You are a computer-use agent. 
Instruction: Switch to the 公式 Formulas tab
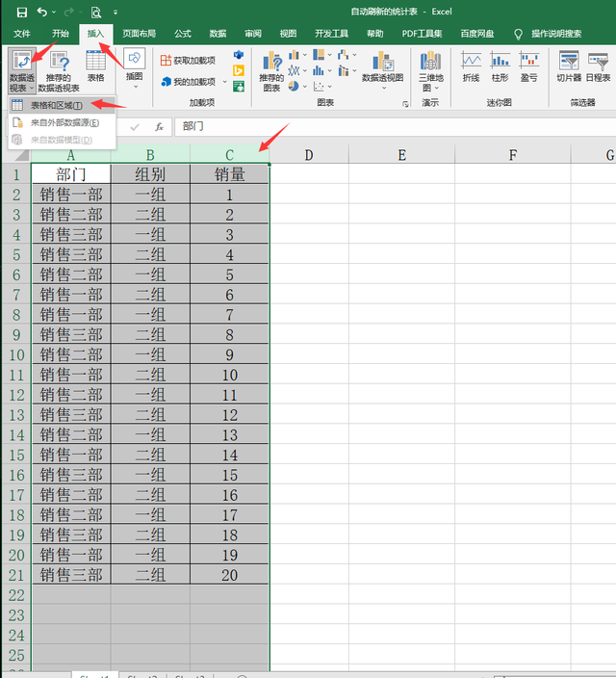(x=183, y=34)
